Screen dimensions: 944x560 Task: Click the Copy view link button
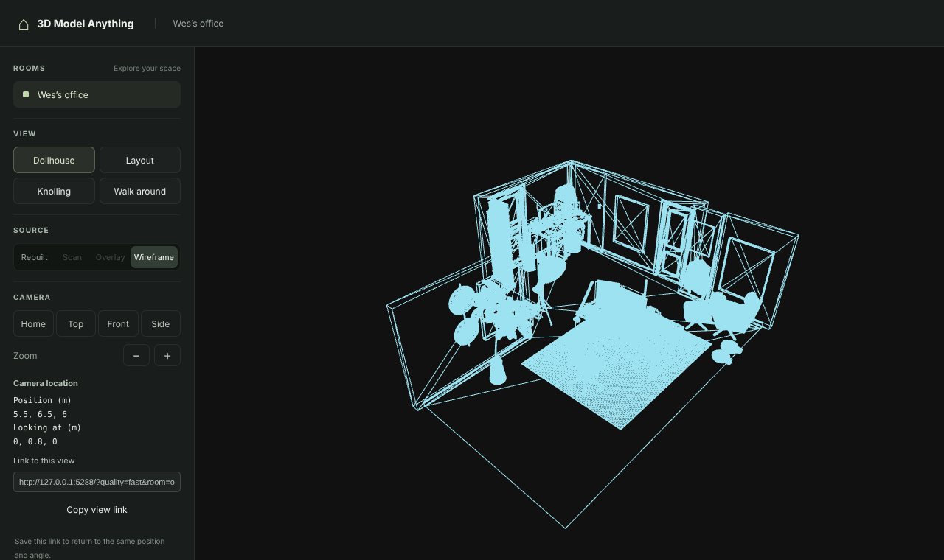[97, 509]
